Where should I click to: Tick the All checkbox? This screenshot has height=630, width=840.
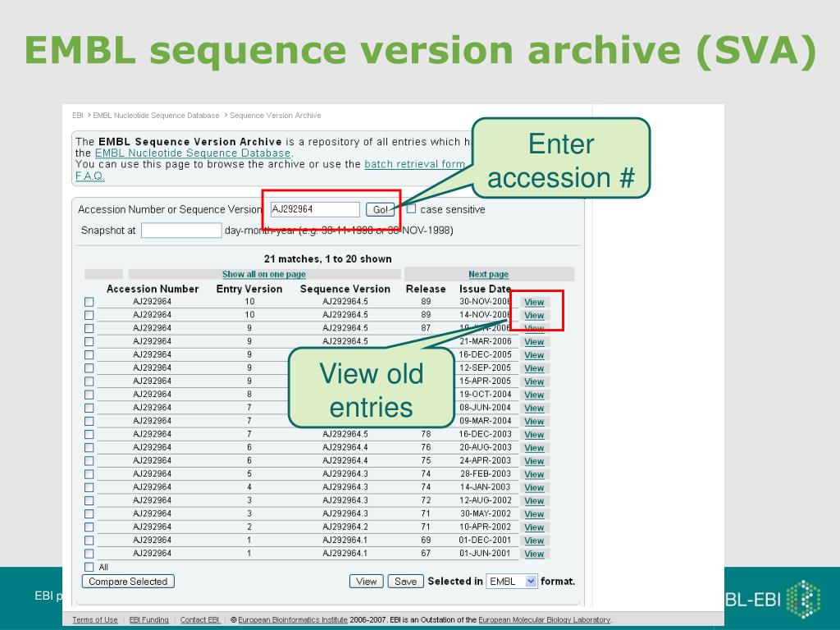(x=89, y=567)
